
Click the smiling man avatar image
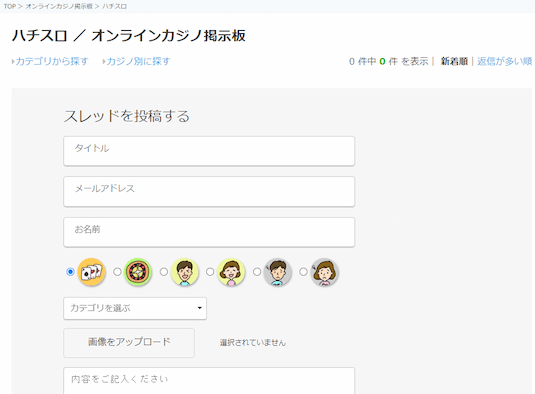185,272
